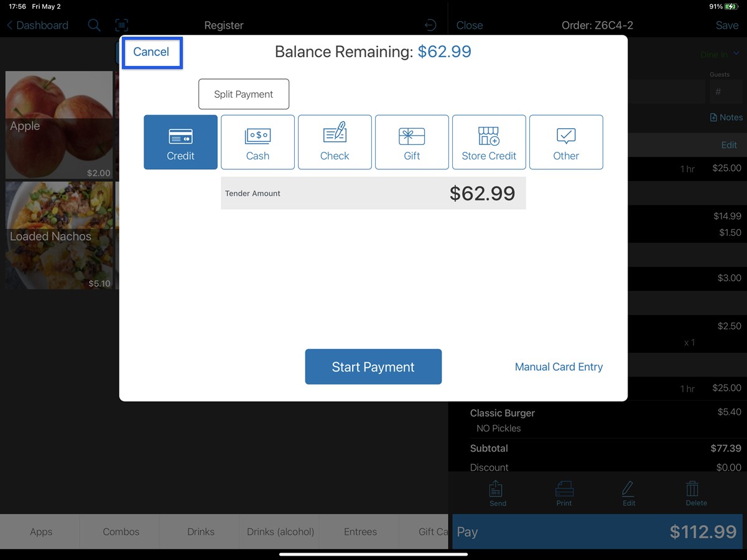Open the search magnifier icon
747x560 pixels.
click(x=95, y=25)
